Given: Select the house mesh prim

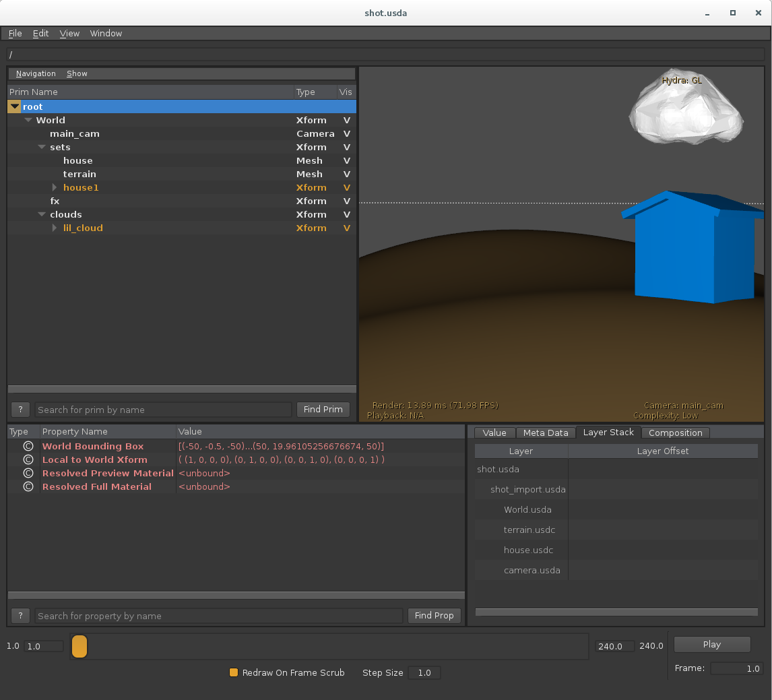Looking at the screenshot, I should 77,160.
